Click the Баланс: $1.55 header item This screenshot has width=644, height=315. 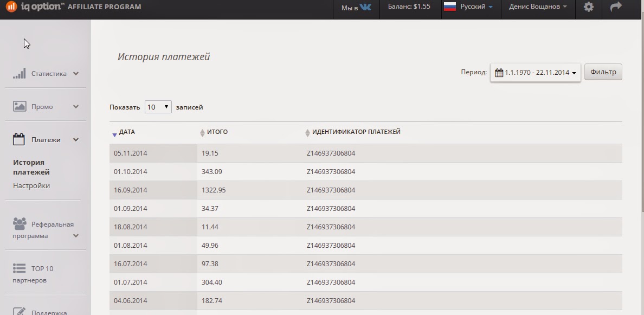tap(409, 7)
